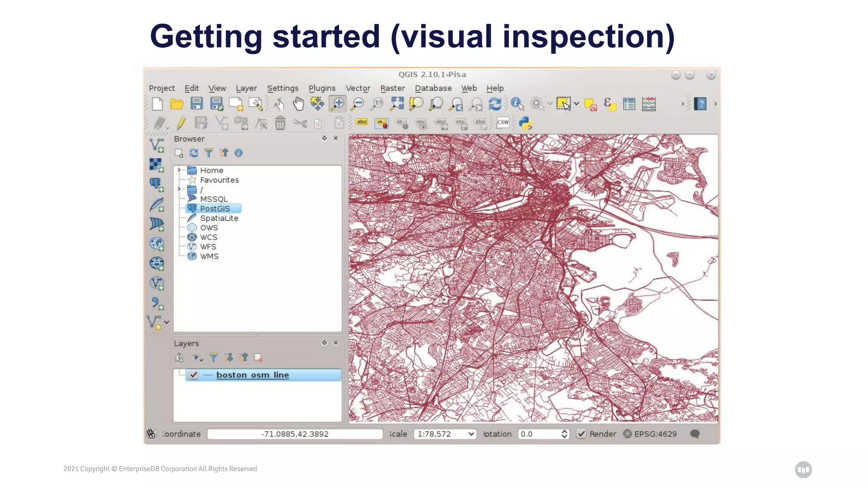The height and width of the screenshot is (488, 868).
Task: Open the Plugins menu
Action: [322, 88]
